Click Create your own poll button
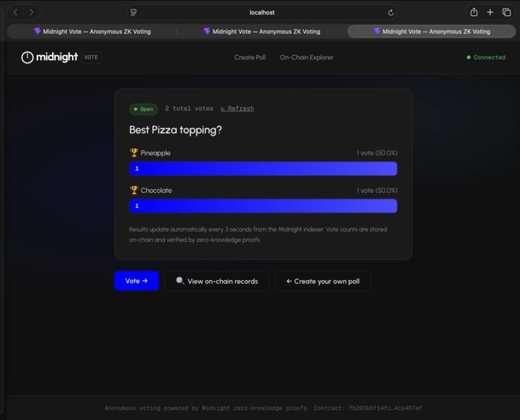 [323, 281]
